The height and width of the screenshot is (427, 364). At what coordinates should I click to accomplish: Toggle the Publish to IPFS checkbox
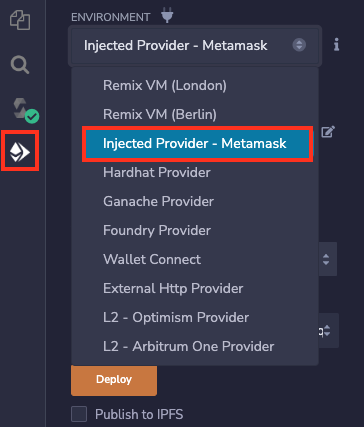[79, 414]
